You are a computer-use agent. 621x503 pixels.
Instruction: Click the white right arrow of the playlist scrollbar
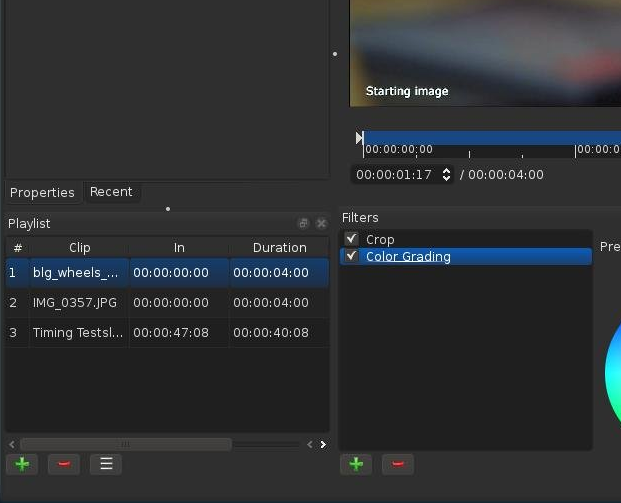pyautogui.click(x=323, y=444)
